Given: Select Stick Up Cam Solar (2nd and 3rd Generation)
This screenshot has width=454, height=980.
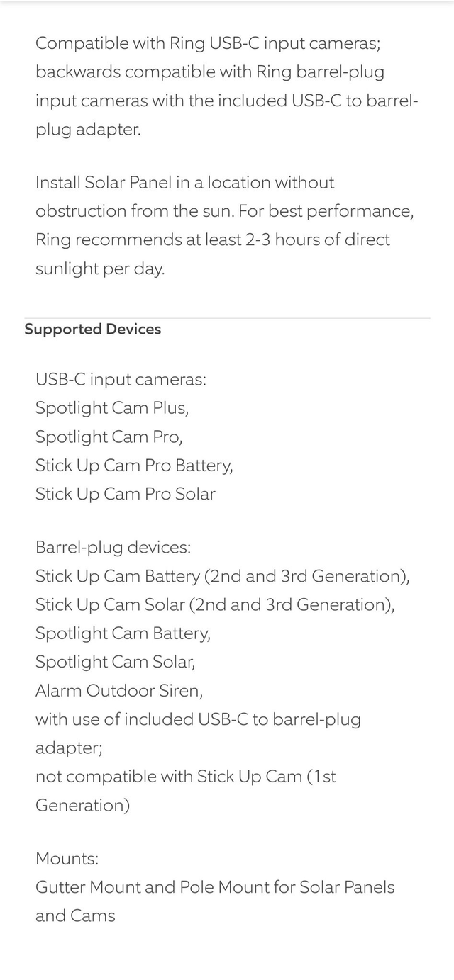Looking at the screenshot, I should click(215, 604).
